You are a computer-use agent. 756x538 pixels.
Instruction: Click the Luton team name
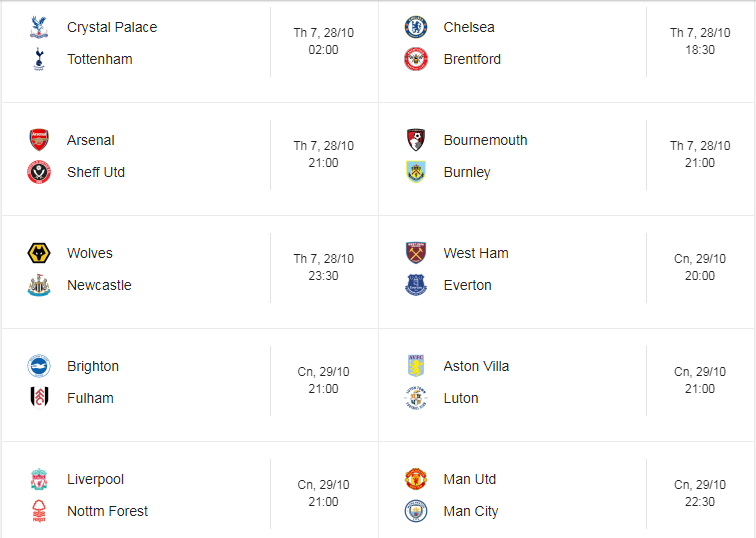461,398
